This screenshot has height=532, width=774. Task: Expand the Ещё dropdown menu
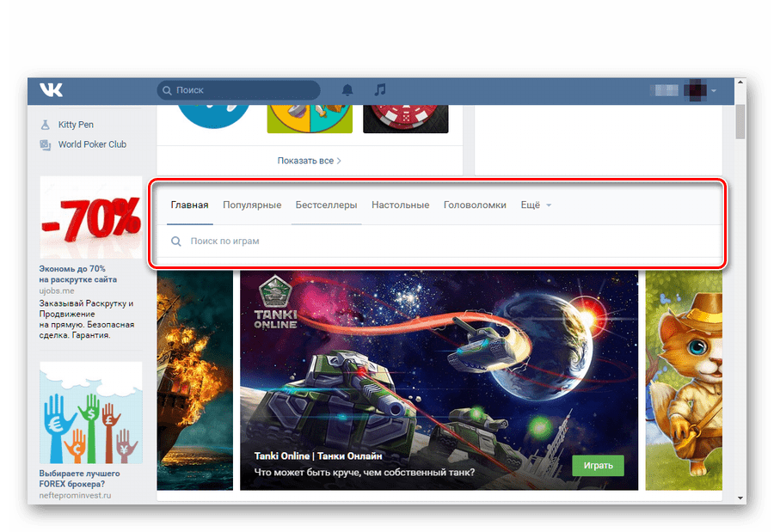[x=535, y=205]
